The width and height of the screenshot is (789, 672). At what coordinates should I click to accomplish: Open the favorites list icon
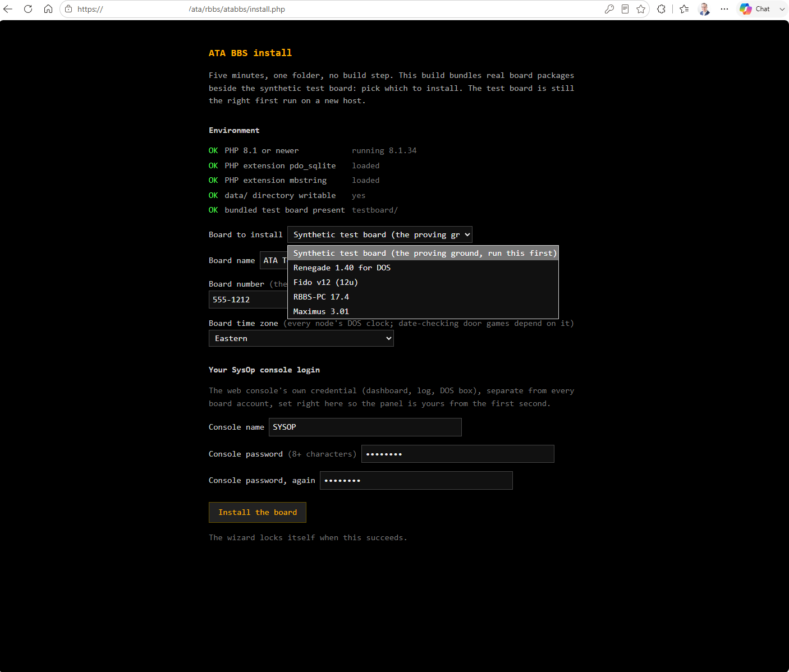pyautogui.click(x=684, y=9)
